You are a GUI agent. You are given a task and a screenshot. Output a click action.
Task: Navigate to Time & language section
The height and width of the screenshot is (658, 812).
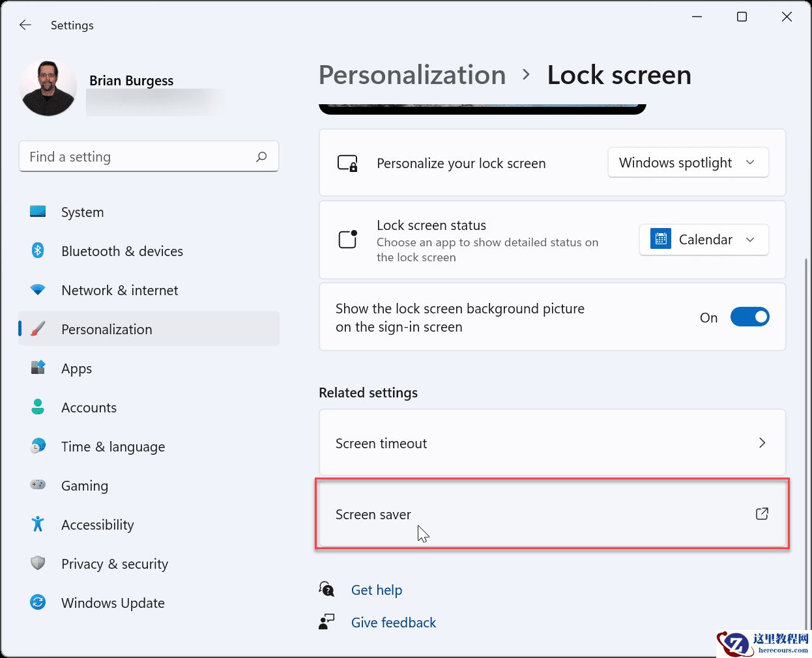(x=113, y=446)
